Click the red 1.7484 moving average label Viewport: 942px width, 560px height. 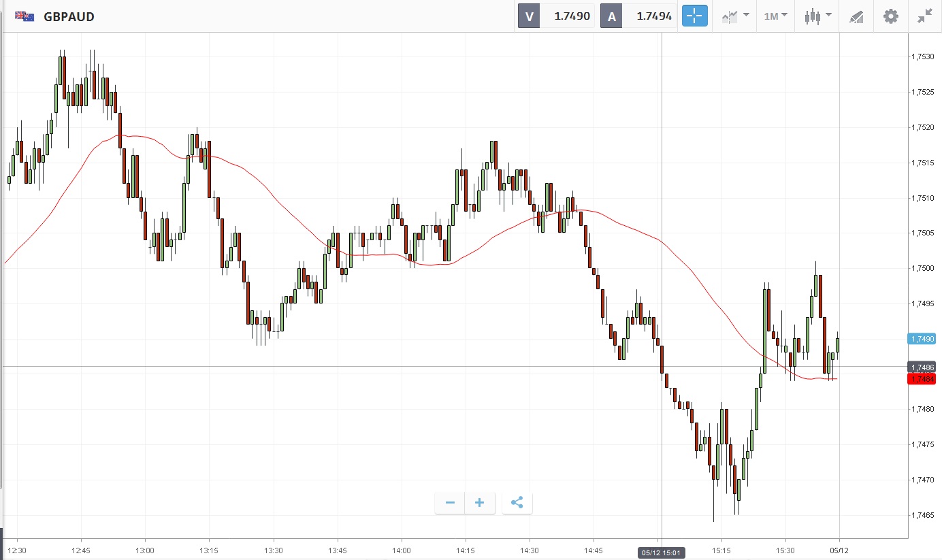coord(922,379)
